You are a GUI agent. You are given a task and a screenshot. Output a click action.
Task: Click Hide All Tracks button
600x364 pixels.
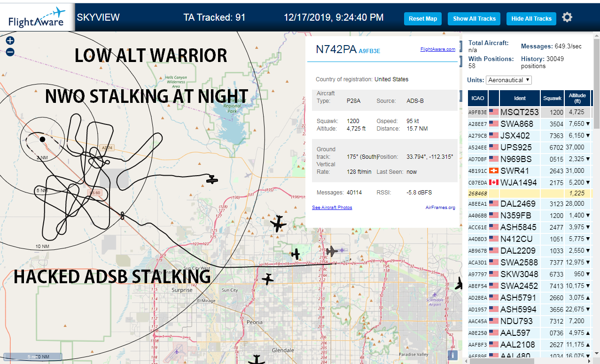(531, 19)
